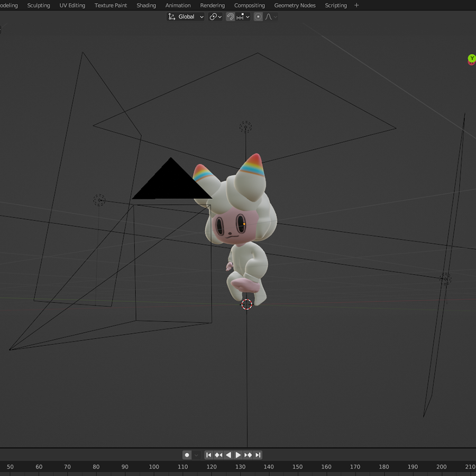Click frame 110 on the timeline ruler
Screen dimensions: 476x476
pos(183,466)
